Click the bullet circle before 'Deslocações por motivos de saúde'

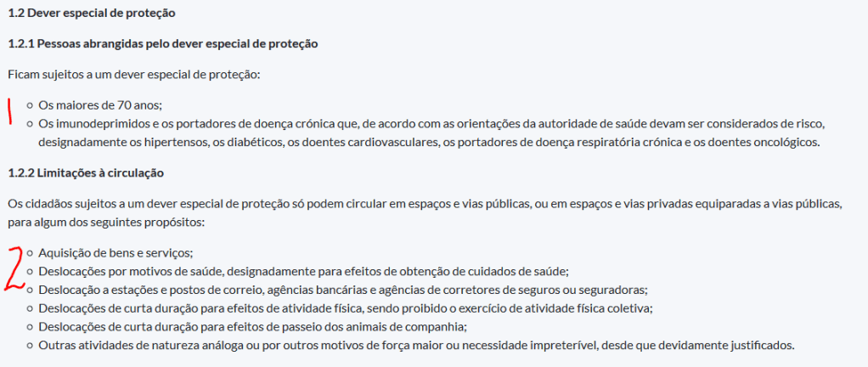(30, 271)
